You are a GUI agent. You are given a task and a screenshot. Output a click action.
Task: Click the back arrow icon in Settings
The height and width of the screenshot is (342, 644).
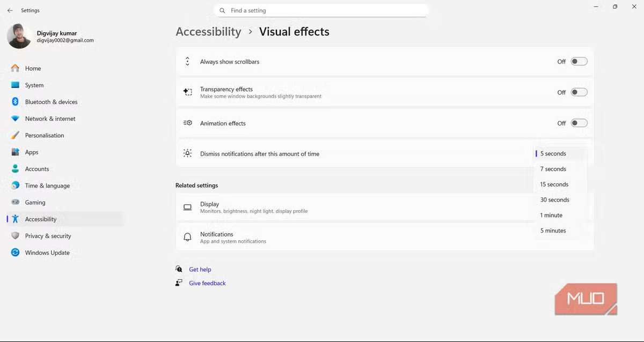tap(10, 10)
